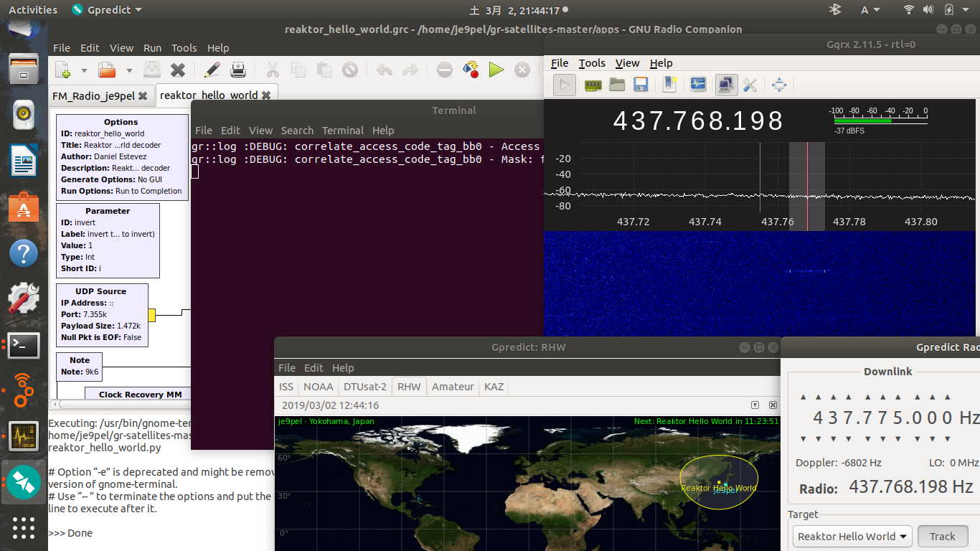Open Ubuntu Software from the dock
Image resolution: width=980 pixels, height=551 pixels.
(x=23, y=208)
